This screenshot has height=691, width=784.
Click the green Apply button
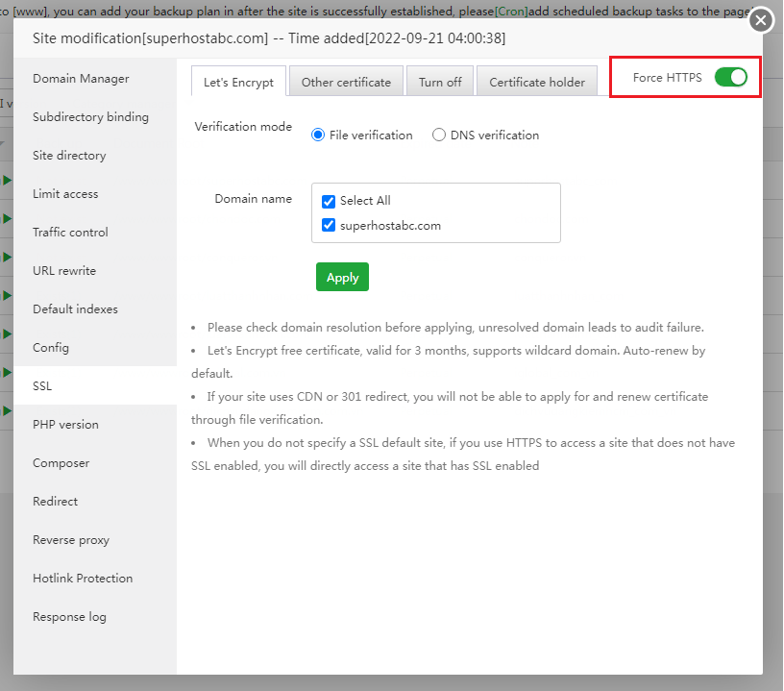tap(342, 277)
